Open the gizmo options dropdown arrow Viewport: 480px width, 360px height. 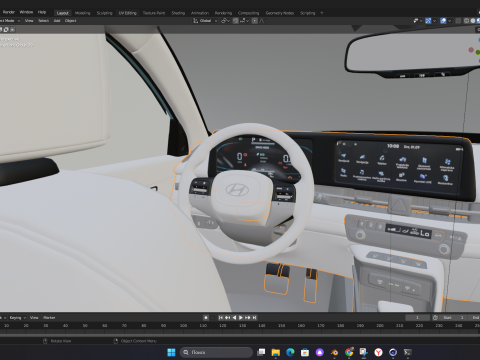(434, 21)
